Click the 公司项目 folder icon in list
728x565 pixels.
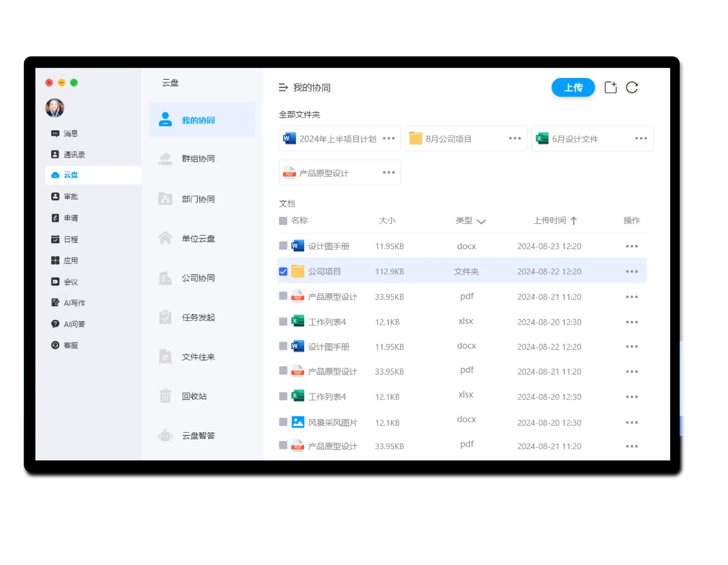(298, 271)
